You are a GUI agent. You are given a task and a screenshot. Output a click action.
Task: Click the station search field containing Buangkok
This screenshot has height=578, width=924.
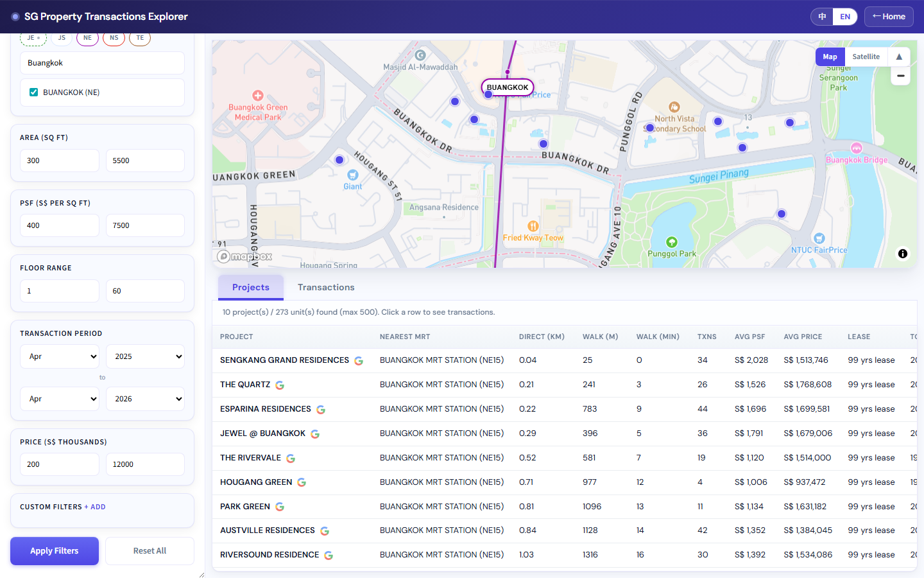click(x=102, y=63)
